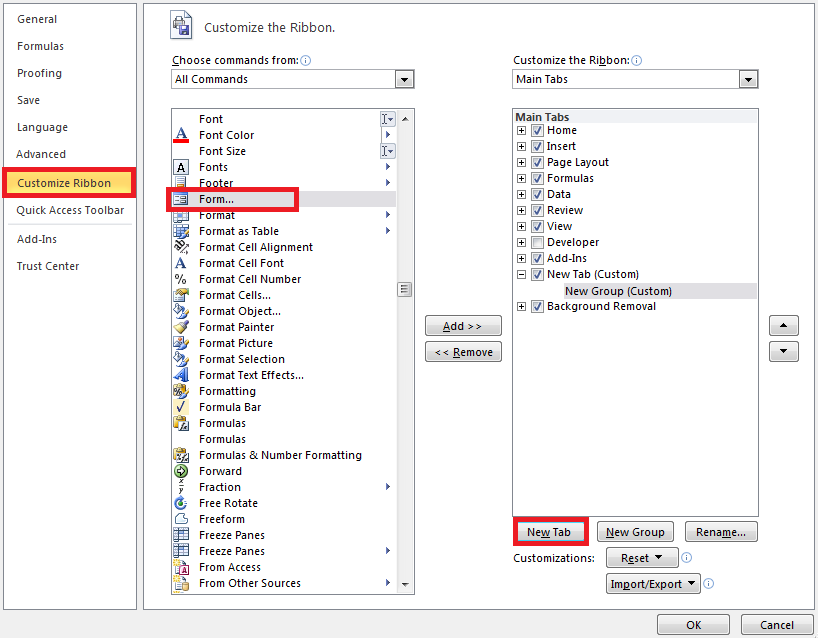Click the New Tab button
The height and width of the screenshot is (638, 818).
click(x=549, y=532)
